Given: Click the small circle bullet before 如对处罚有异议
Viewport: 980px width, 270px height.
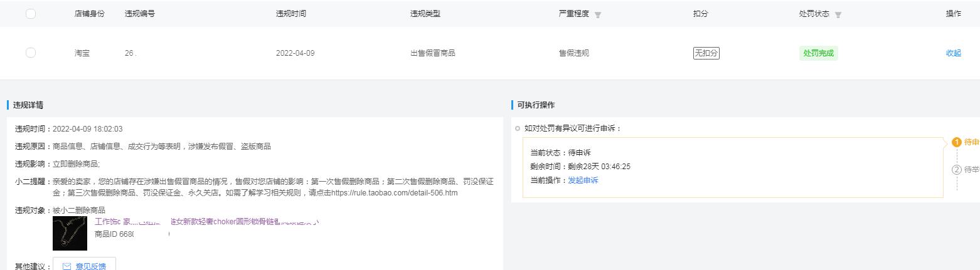Looking at the screenshot, I should 518,128.
